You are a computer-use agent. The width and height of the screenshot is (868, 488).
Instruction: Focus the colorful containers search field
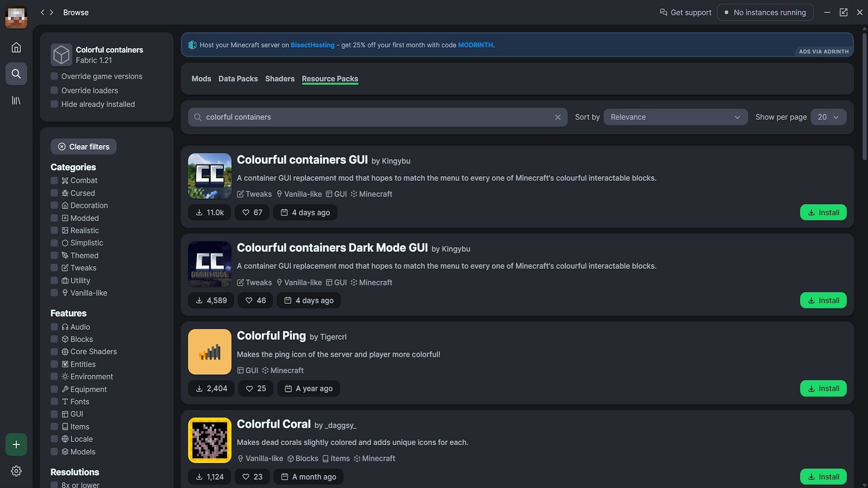[377, 117]
